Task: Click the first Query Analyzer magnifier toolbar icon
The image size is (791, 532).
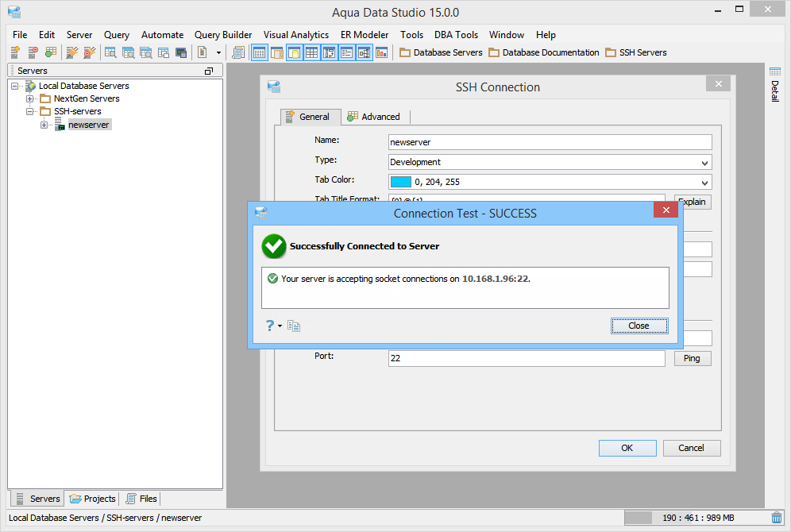Action: tap(110, 52)
